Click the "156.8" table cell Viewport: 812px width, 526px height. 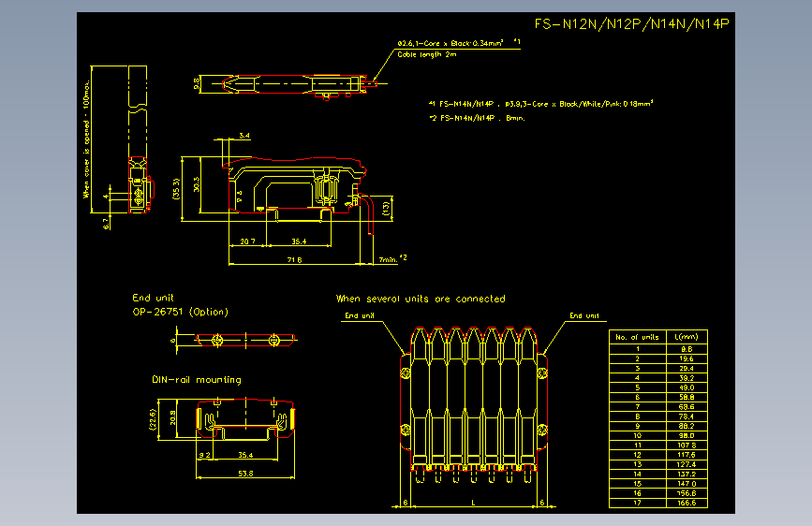coord(687,493)
